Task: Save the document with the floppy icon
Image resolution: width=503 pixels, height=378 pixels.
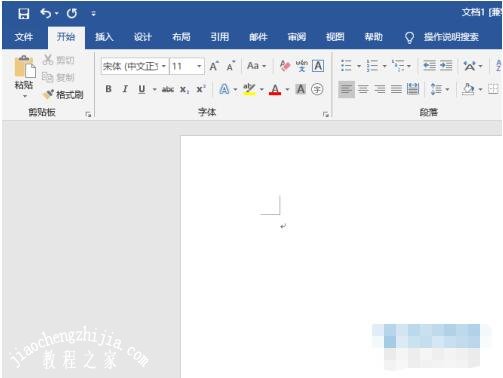Action: pyautogui.click(x=24, y=14)
